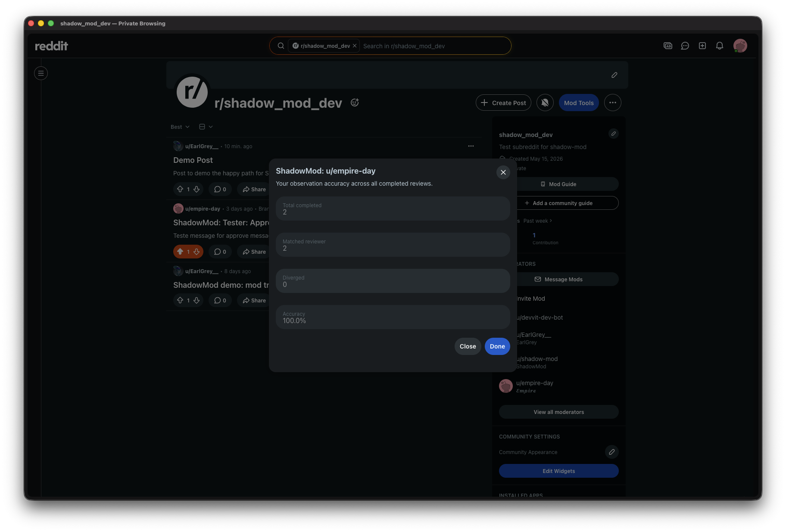
Task: Expand the Past week insights chevron
Action: [551, 221]
